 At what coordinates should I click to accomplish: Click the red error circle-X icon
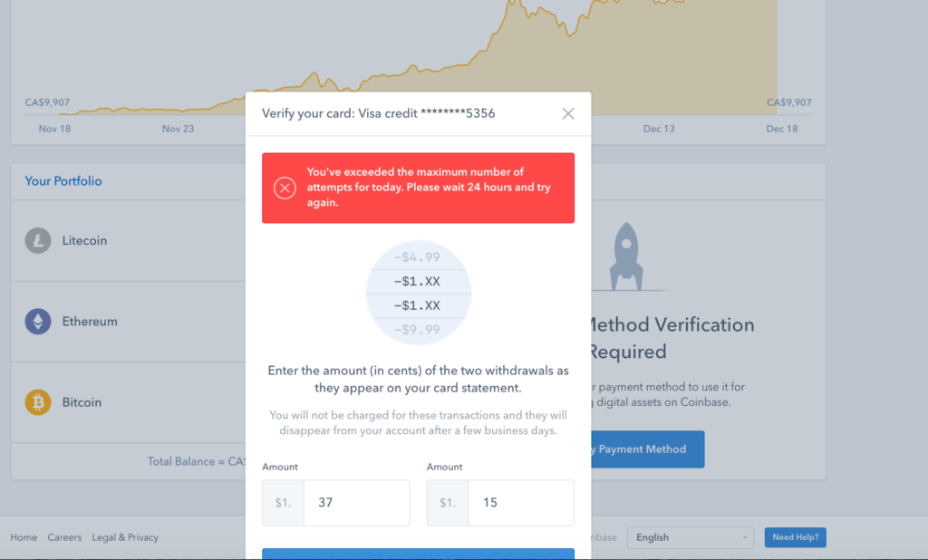point(285,188)
